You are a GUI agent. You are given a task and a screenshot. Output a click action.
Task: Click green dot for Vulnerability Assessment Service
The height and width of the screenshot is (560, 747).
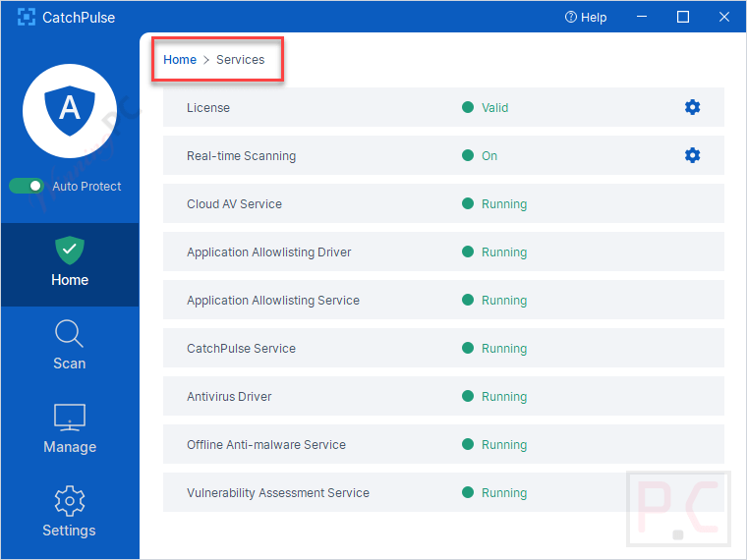pos(468,492)
